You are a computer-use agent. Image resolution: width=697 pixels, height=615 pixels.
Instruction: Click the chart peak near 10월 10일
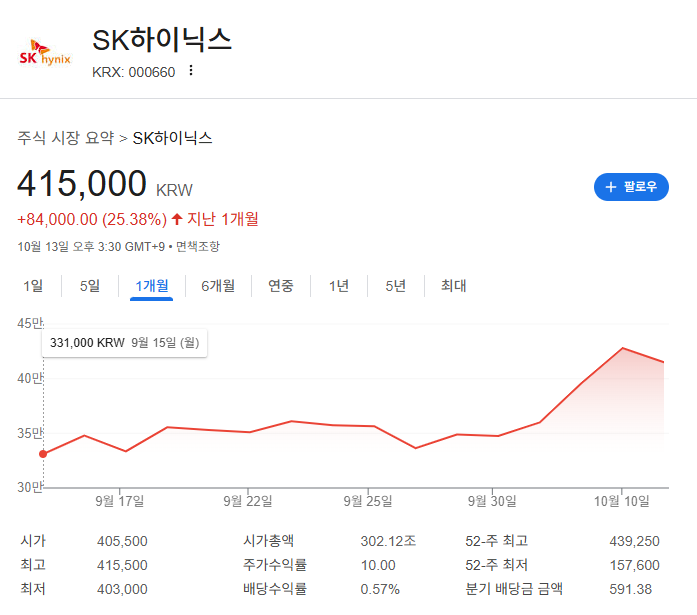point(622,348)
